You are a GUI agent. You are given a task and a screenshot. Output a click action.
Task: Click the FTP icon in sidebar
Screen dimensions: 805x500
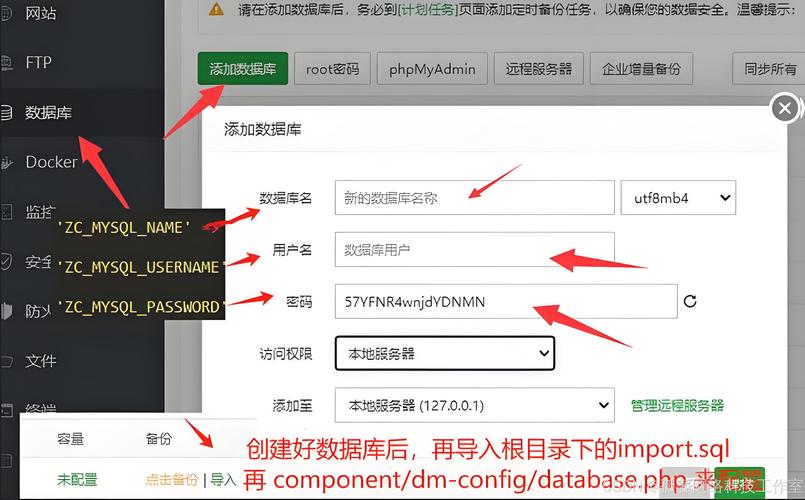click(x=6, y=62)
